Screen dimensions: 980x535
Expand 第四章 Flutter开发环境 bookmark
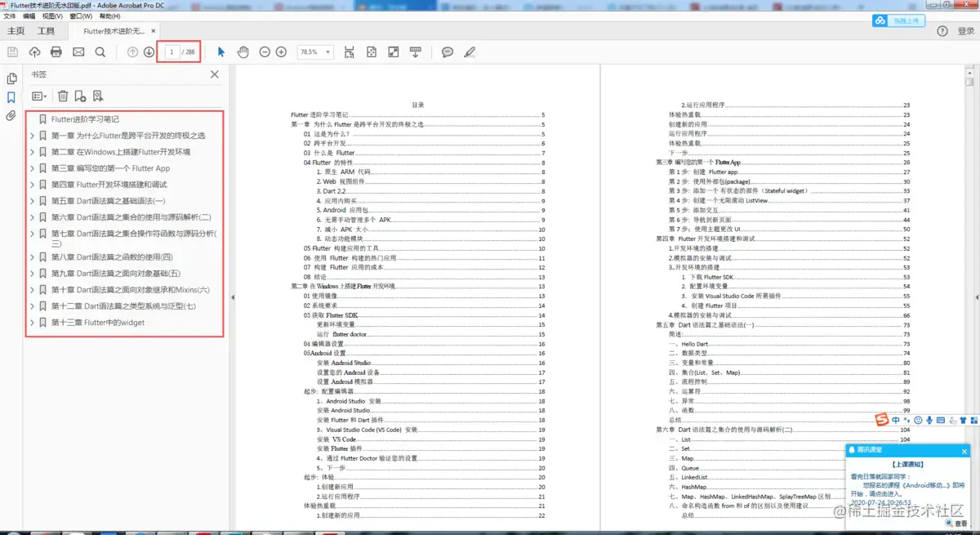(x=32, y=185)
